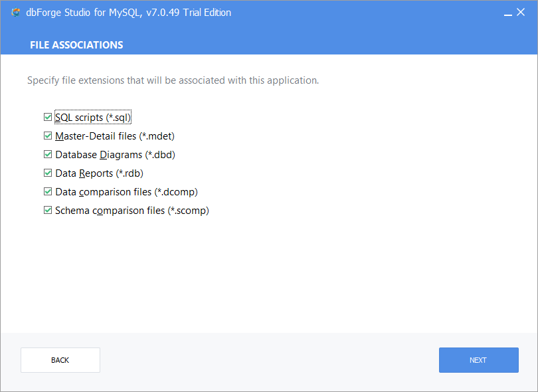Select the 'Database Diagrams (*.dbd)' label text
Viewport: 538px width, 392px height.
[115, 155]
